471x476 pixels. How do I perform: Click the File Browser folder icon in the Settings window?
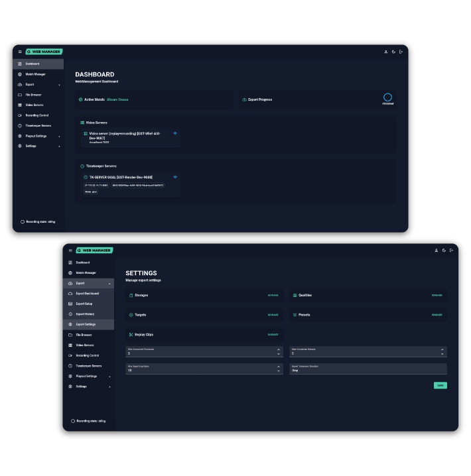[x=70, y=335]
